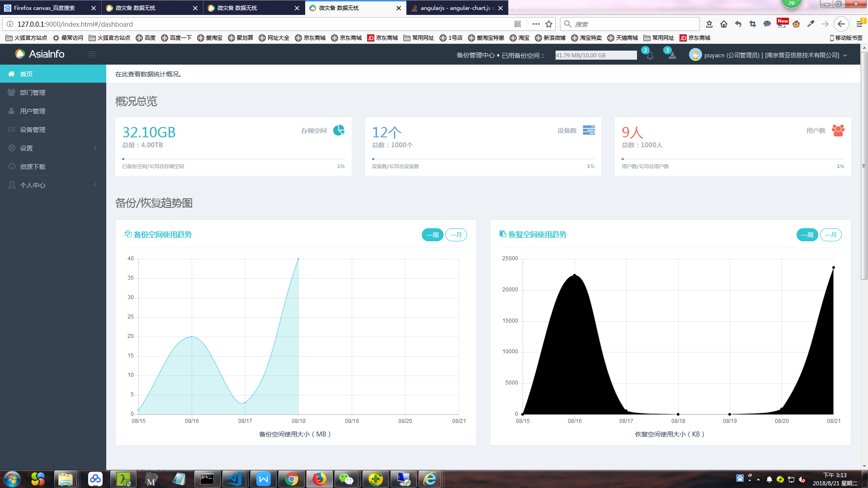Click the used backup space progress bar
Screen dimensions: 868x488
(596, 55)
